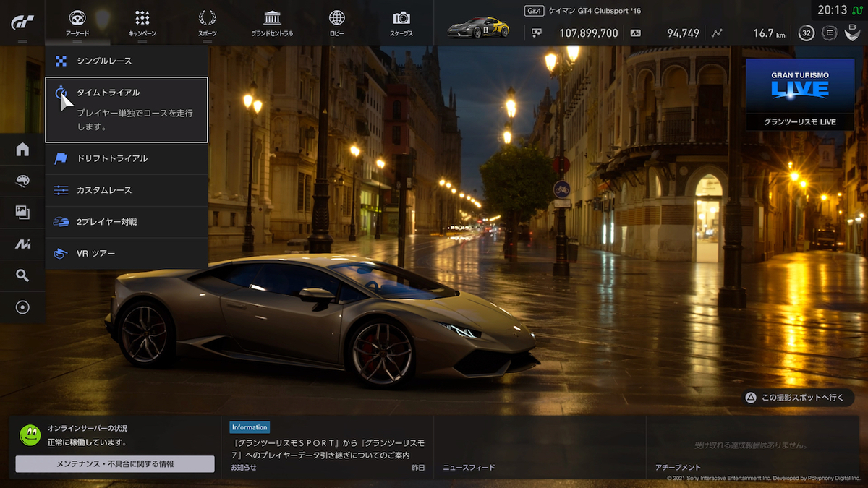868x488 pixels.
Task: Click the カスタムレース sliders icon
Action: 61,190
